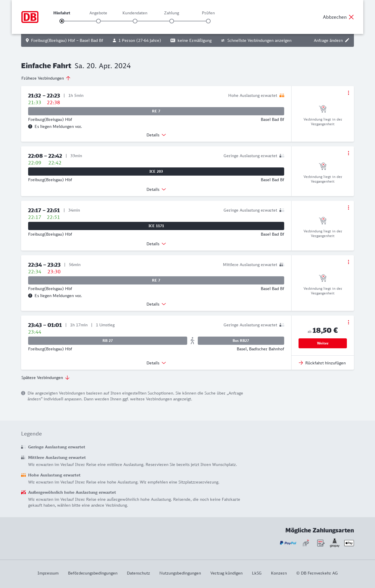This screenshot has height=588, width=375.
Task: Click the pencil icon beside Anfrage ändern
Action: pyautogui.click(x=347, y=40)
